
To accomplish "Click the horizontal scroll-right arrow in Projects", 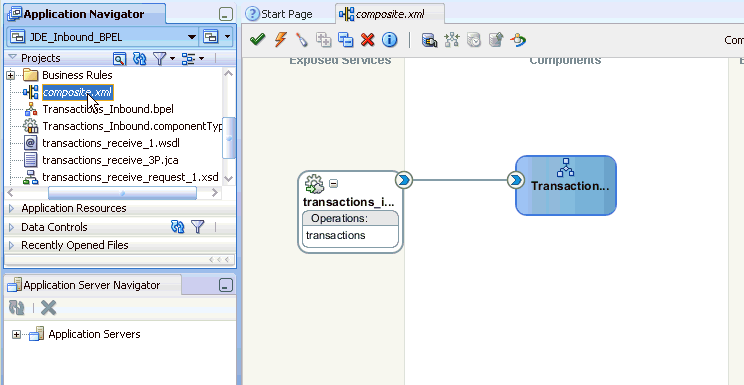I will (x=215, y=193).
